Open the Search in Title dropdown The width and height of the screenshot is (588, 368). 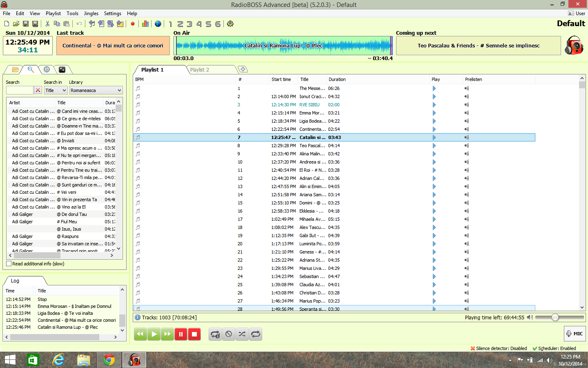pyautogui.click(x=56, y=90)
